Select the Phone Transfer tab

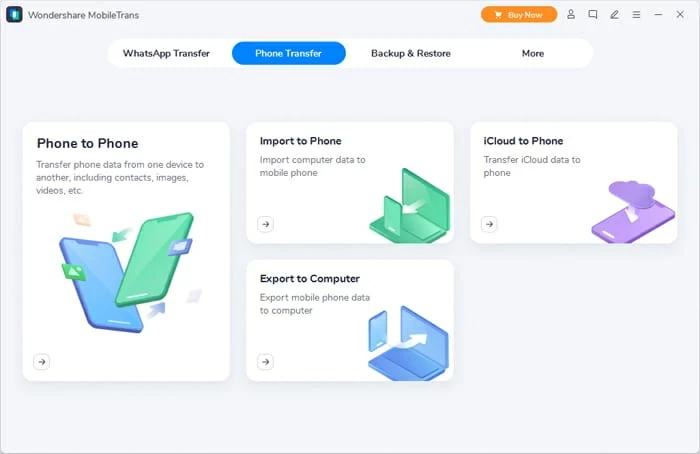(x=288, y=53)
